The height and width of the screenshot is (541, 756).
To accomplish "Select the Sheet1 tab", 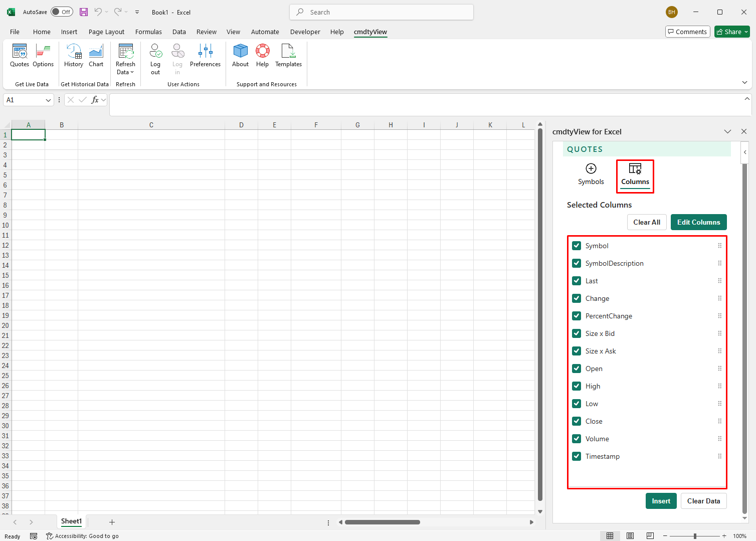I will point(71,521).
